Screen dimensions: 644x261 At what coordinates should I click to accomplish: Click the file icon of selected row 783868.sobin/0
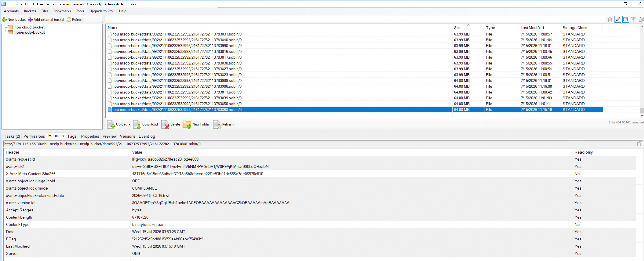[x=110, y=110]
